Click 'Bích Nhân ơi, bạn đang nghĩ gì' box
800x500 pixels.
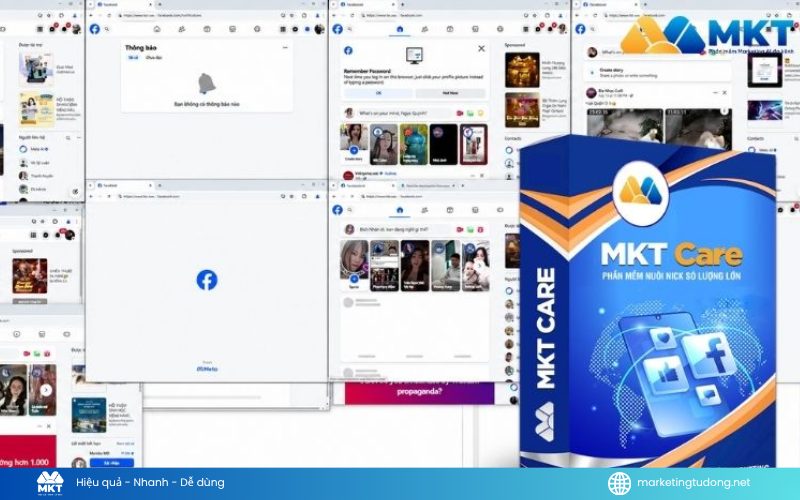pyautogui.click(x=403, y=230)
